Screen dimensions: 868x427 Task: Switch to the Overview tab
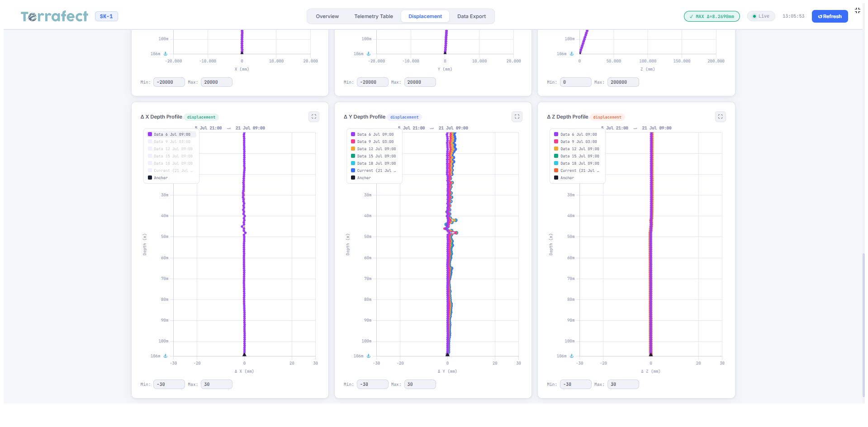click(327, 16)
